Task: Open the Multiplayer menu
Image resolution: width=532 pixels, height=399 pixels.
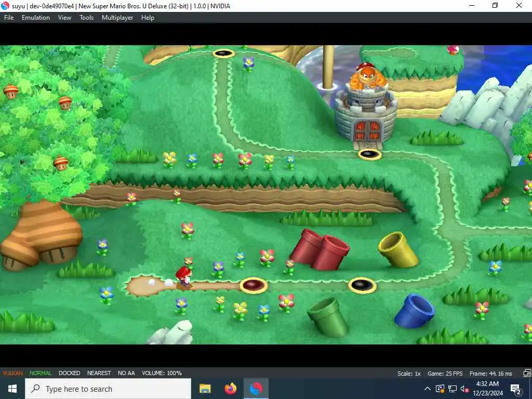Action: tap(117, 18)
